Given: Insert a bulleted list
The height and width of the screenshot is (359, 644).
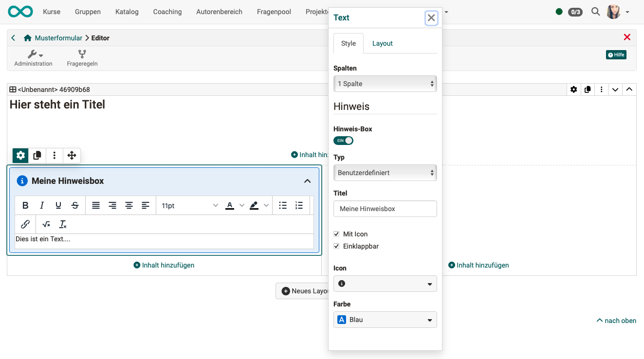Looking at the screenshot, I should [283, 206].
